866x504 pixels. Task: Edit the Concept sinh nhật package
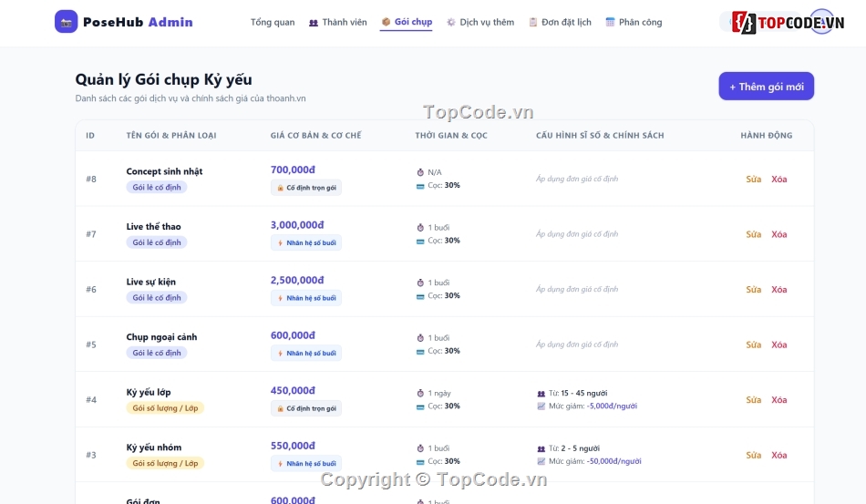pos(753,179)
